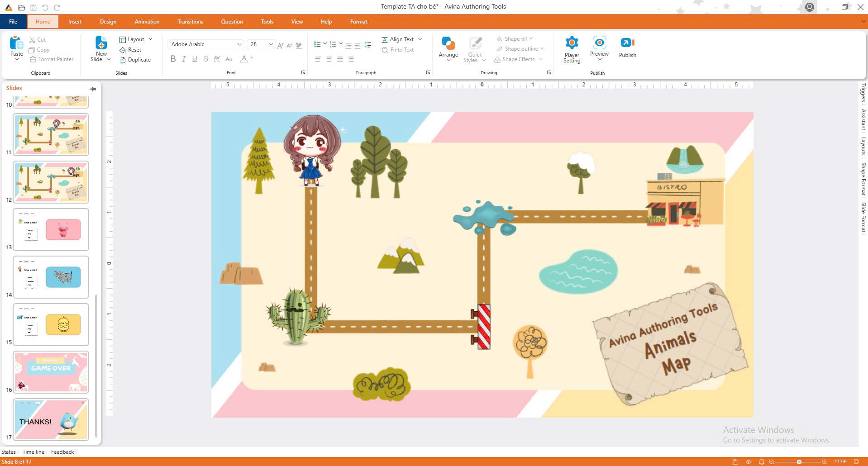Select the GAME OVER slide thumbnail

click(51, 372)
